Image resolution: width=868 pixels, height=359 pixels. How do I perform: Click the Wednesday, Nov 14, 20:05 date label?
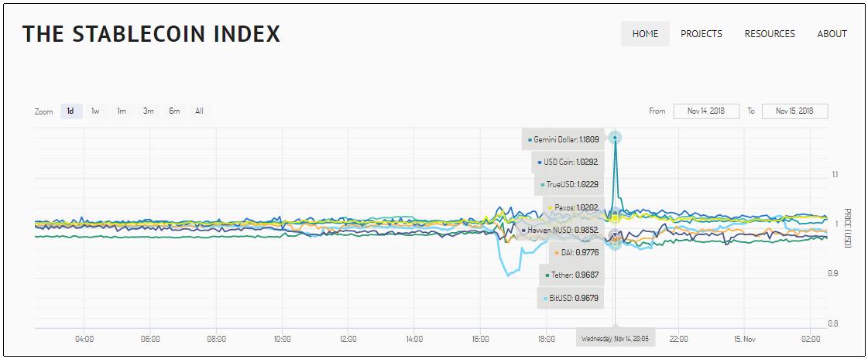point(616,338)
